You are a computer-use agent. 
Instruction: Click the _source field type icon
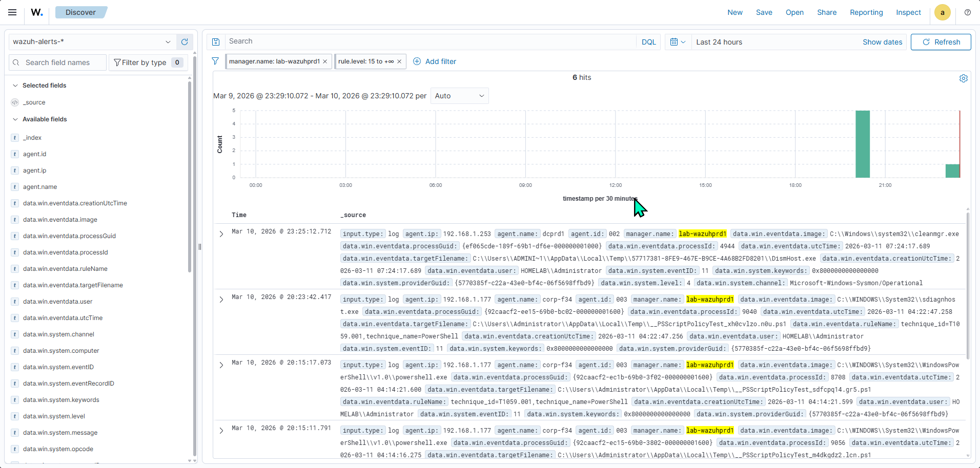tap(15, 102)
